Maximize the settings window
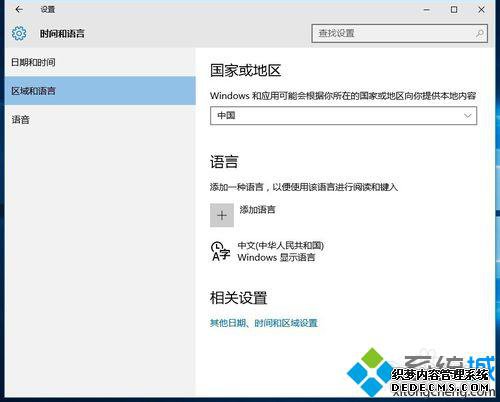The width and height of the screenshot is (500, 402). [x=454, y=10]
